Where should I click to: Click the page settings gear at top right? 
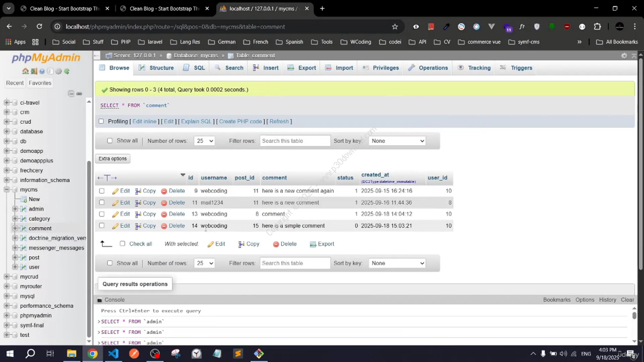point(624,56)
